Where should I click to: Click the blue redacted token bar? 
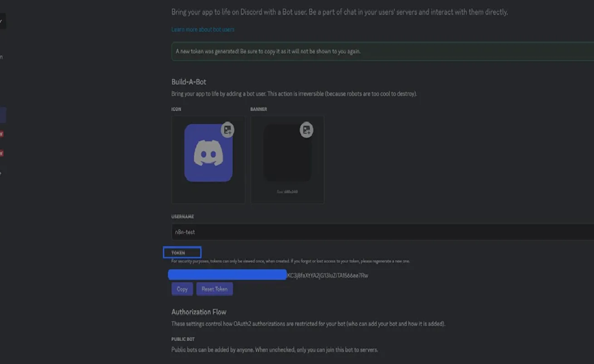[228, 275]
